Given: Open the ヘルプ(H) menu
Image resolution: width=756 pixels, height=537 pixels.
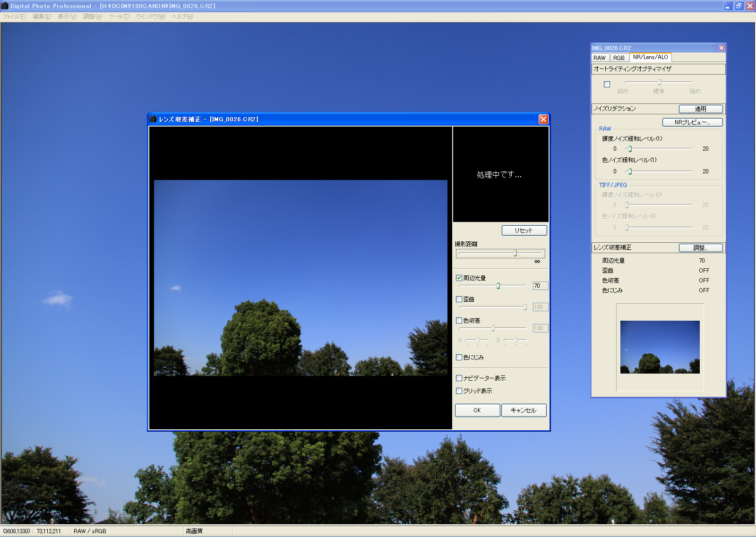Looking at the screenshot, I should (183, 17).
